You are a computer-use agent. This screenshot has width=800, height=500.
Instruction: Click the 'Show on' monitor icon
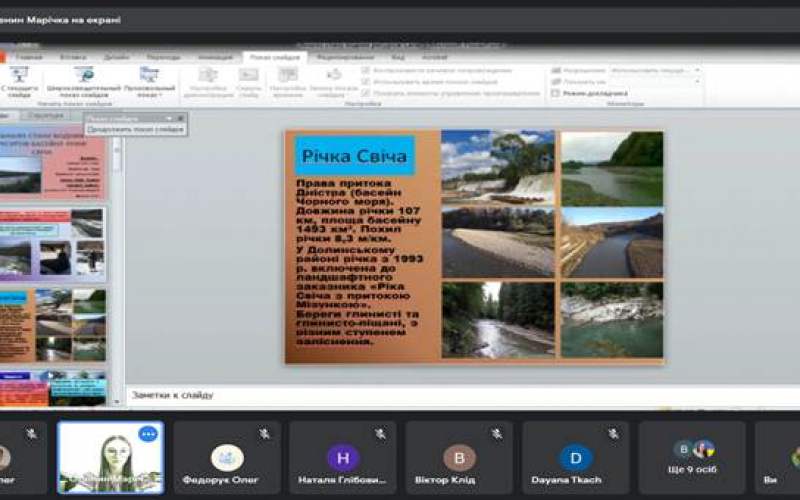click(556, 82)
